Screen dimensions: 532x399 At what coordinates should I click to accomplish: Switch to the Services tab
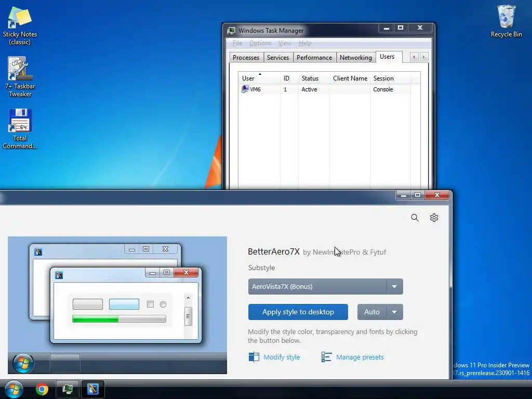tap(278, 57)
